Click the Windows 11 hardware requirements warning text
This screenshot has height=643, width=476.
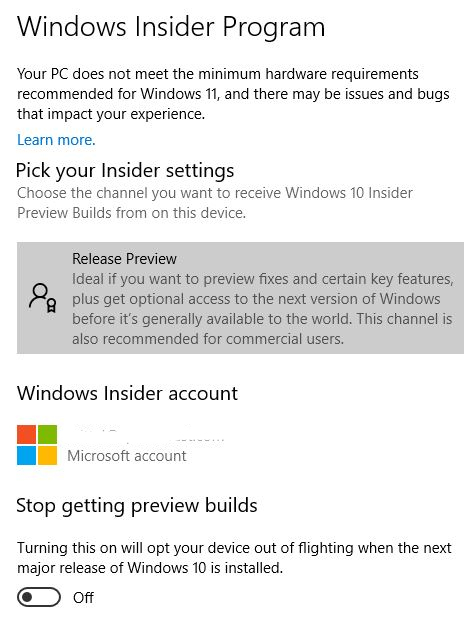233,94
